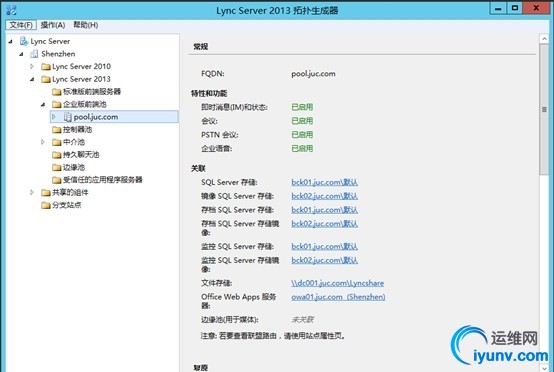Click the 未关联 value for 边缘池
Viewport: 554px width, 372px height.
[x=302, y=320]
